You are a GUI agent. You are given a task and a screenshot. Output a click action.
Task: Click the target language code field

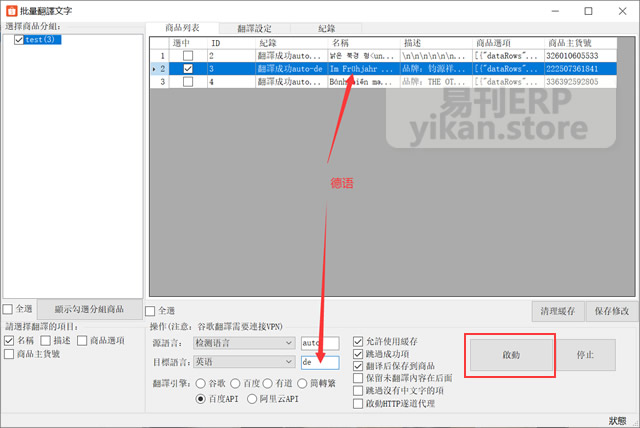click(319, 362)
